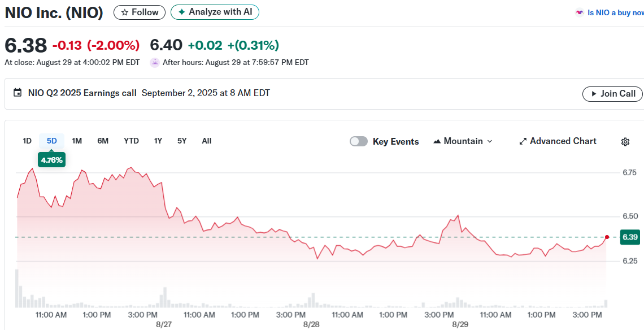The width and height of the screenshot is (644, 330).
Task: Select the 6M time range
Action: (103, 141)
